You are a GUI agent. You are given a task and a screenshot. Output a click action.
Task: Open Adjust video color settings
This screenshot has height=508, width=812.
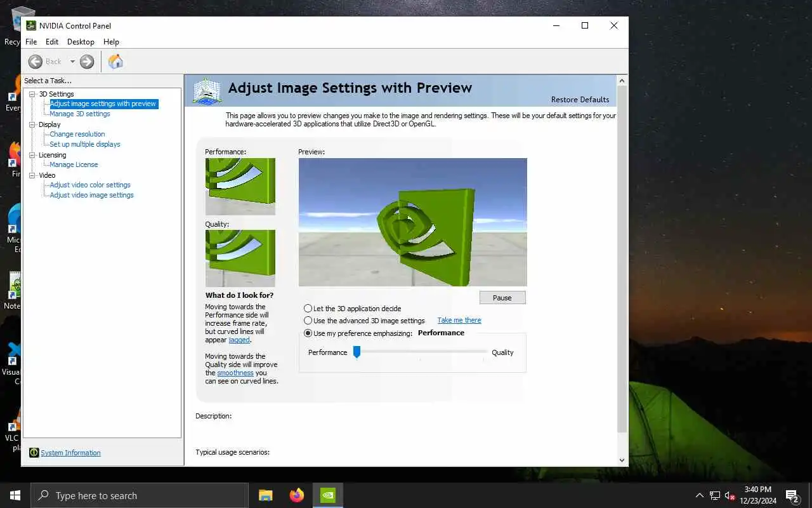pyautogui.click(x=90, y=185)
